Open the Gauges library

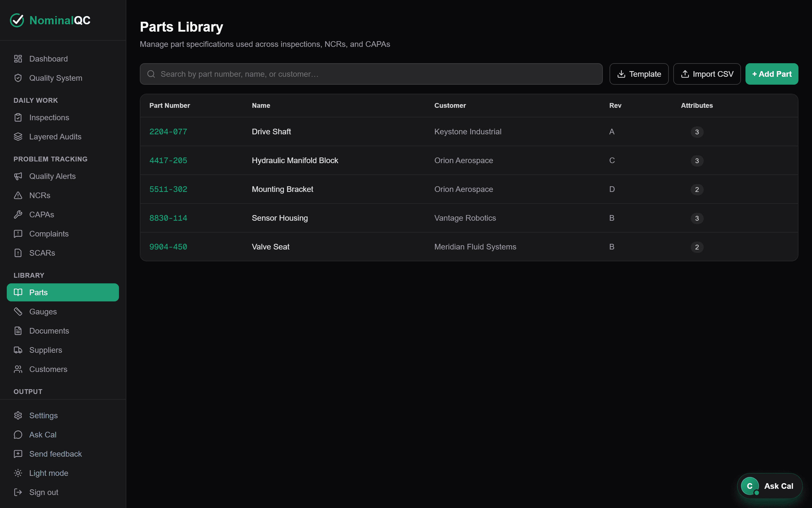(x=63, y=312)
